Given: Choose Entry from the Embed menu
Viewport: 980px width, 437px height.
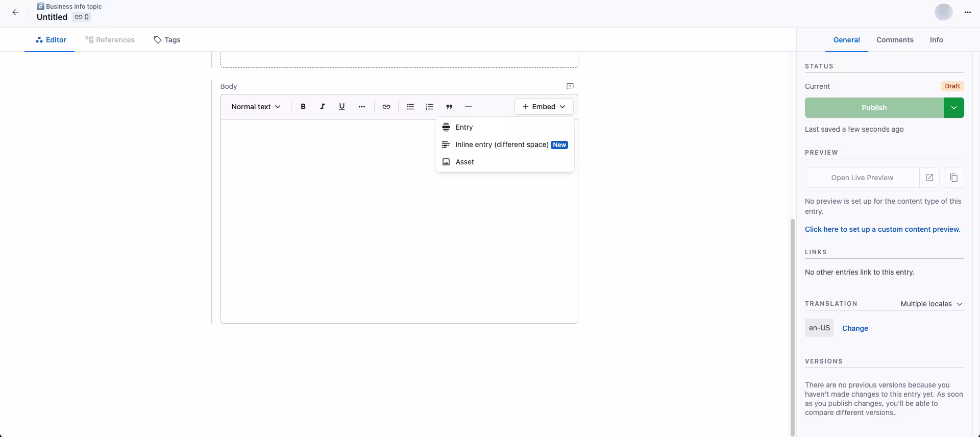Looking at the screenshot, I should [x=505, y=127].
